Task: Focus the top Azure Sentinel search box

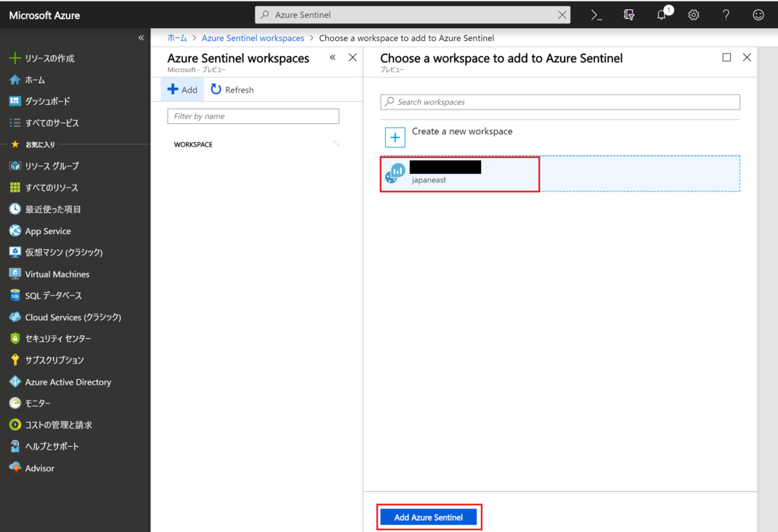Action: coord(412,15)
